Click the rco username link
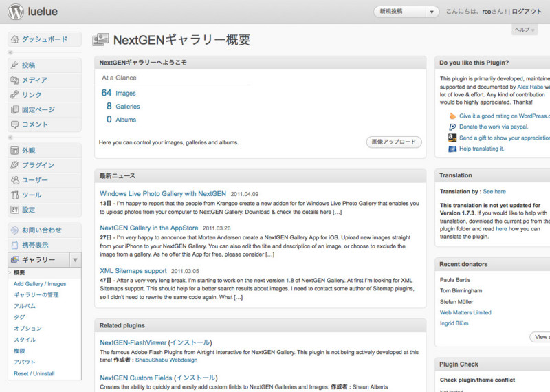Screen dimensions: 550x392 click(x=487, y=12)
